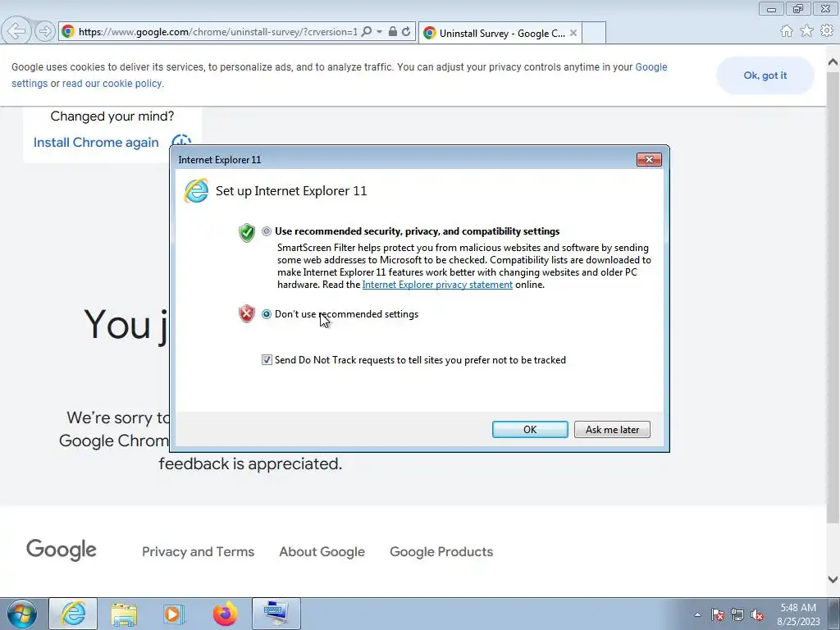Open About Google footer link

(x=322, y=552)
